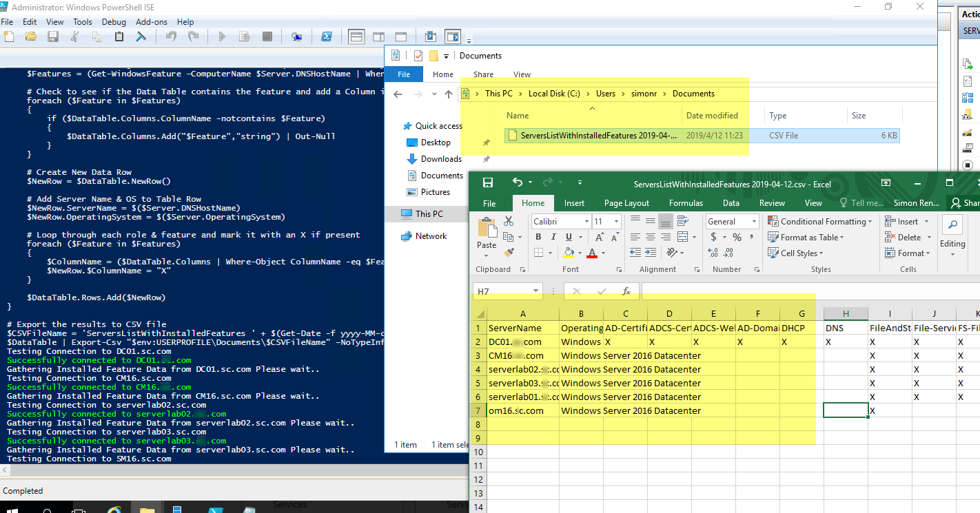Click the Stop Operation square icon in ISE

coord(267,36)
